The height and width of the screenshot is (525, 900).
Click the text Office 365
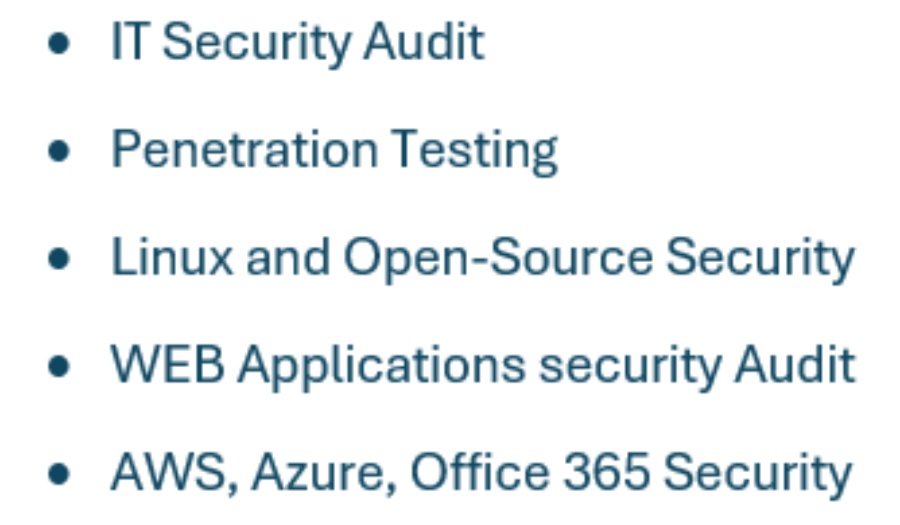click(530, 472)
